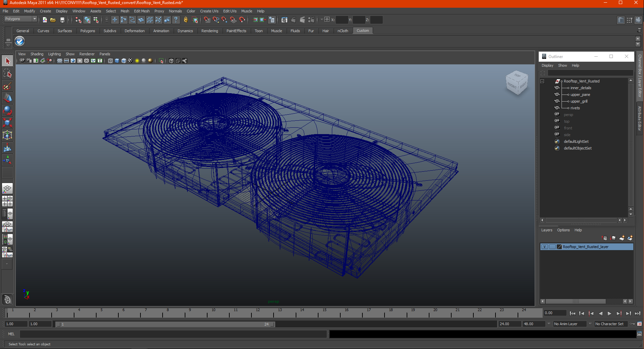Activate the Move tool cone icon

pos(7,98)
